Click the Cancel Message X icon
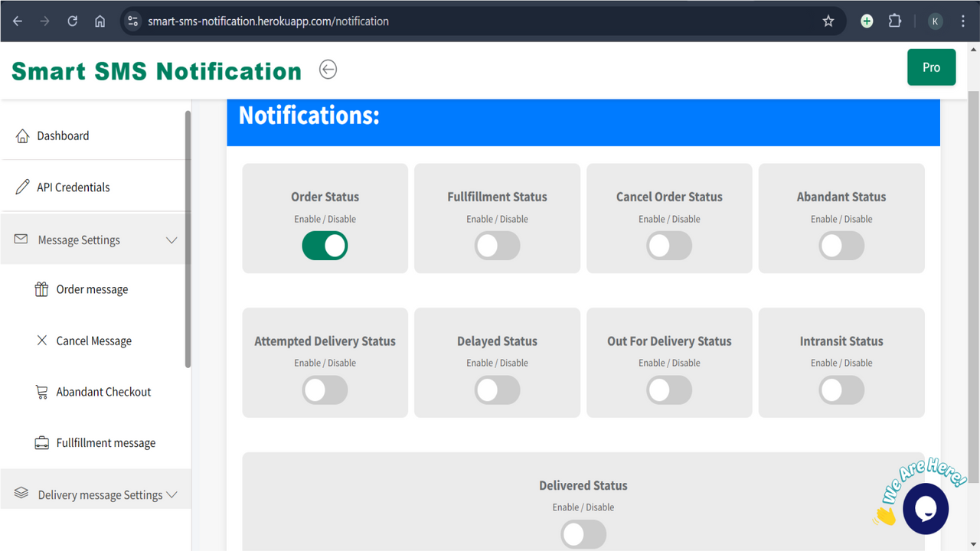Image resolution: width=980 pixels, height=551 pixels. tap(42, 341)
